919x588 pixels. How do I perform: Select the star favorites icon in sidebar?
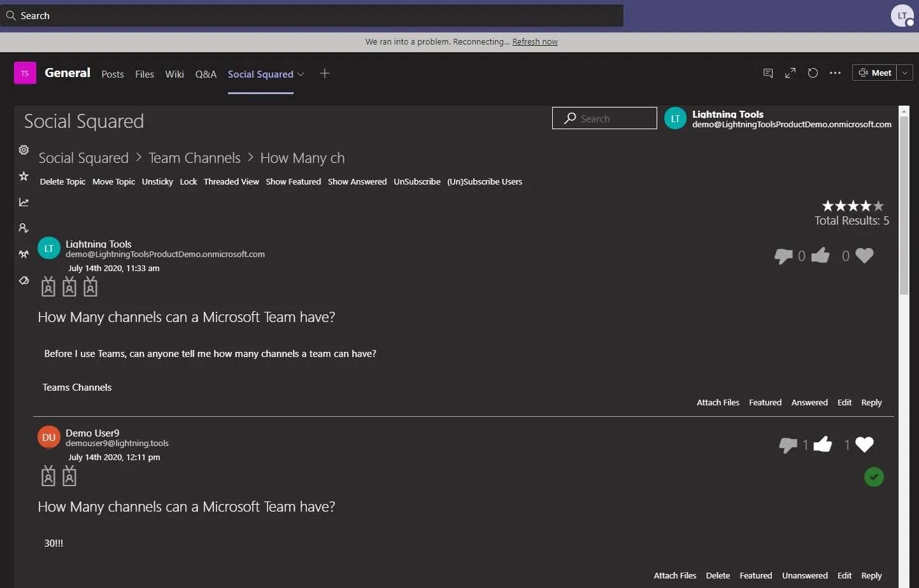coord(24,176)
